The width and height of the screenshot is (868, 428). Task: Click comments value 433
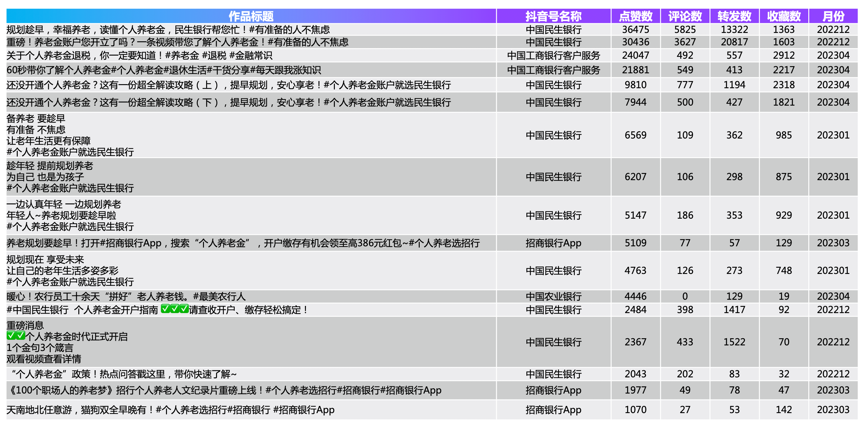coord(685,342)
